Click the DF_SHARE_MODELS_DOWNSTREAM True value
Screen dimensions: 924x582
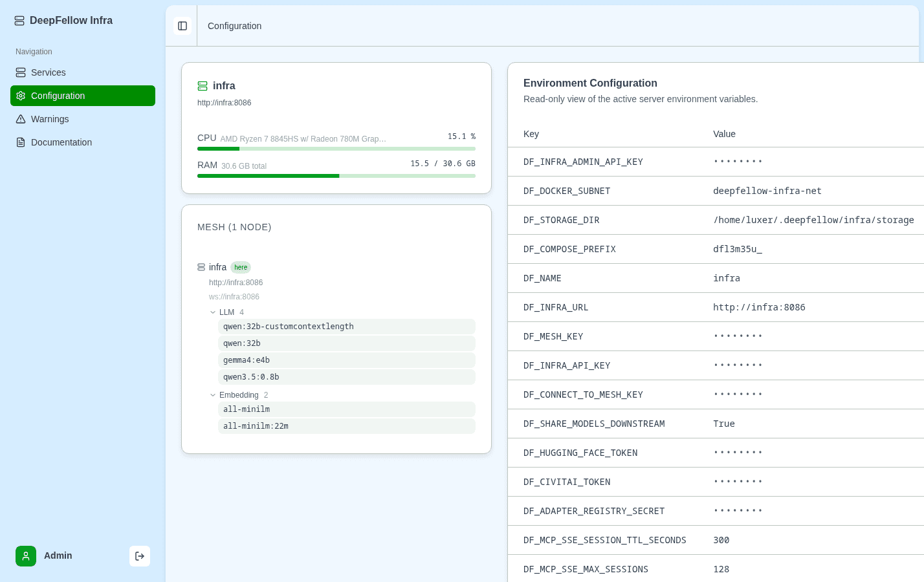724,424
